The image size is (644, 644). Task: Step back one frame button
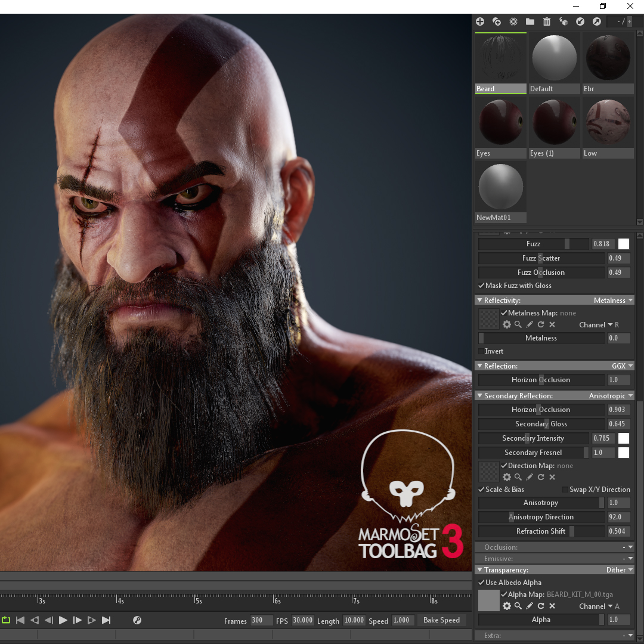coord(49,620)
